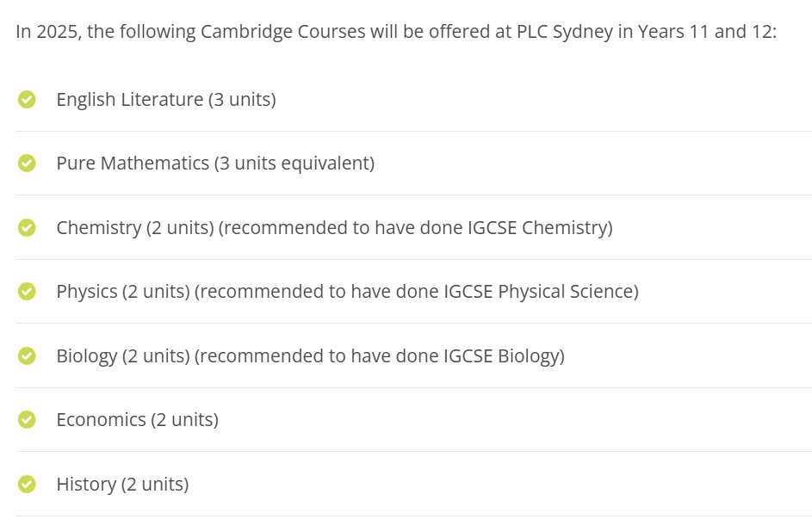Click the check icon beside English Literature

(x=27, y=99)
